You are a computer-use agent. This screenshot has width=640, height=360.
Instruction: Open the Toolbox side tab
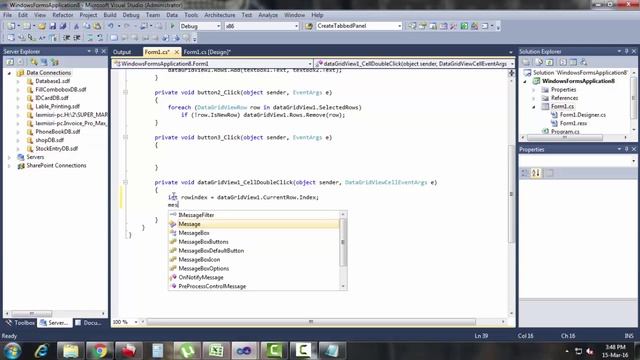(x=20, y=322)
